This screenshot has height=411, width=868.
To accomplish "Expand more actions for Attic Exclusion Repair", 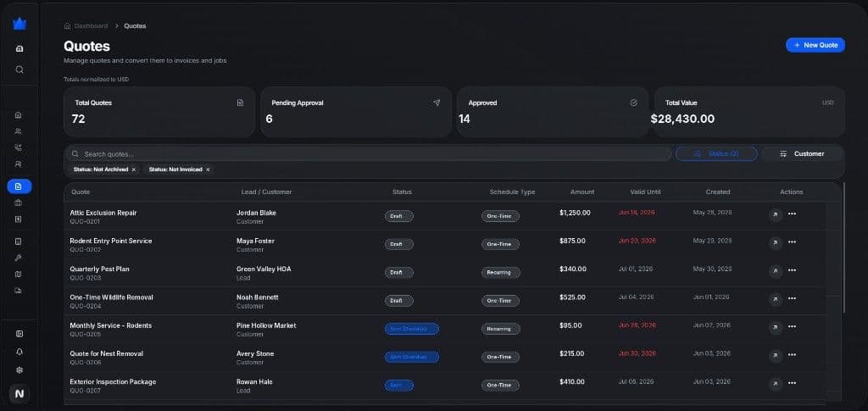I will coord(793,214).
